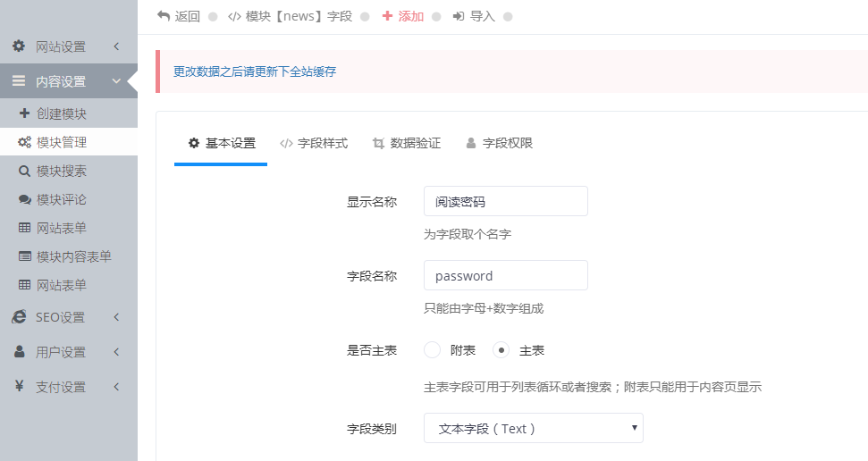Open the 数据验证 tab

pos(407,143)
